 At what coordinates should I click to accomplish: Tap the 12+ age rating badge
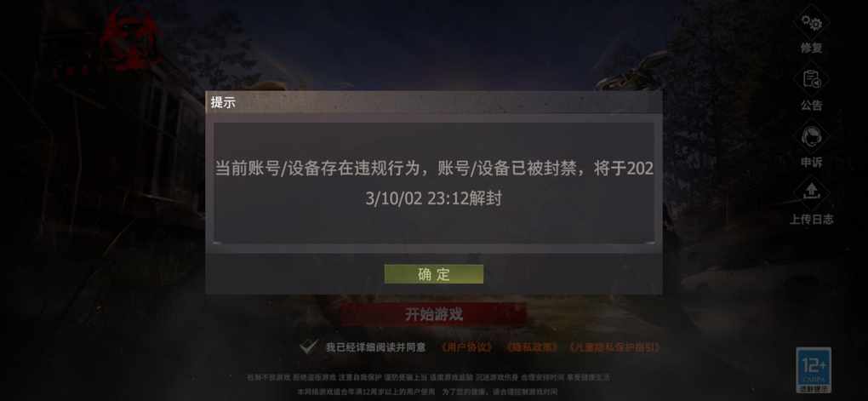point(814,369)
